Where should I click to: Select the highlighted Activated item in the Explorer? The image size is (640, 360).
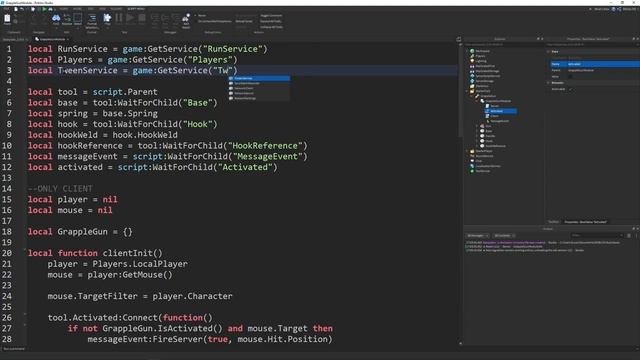click(x=500, y=111)
